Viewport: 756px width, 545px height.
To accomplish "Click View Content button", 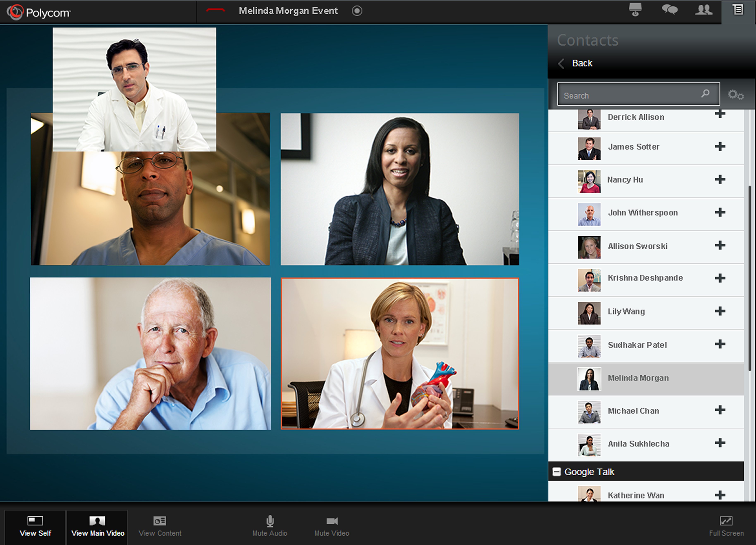I will 160,526.
